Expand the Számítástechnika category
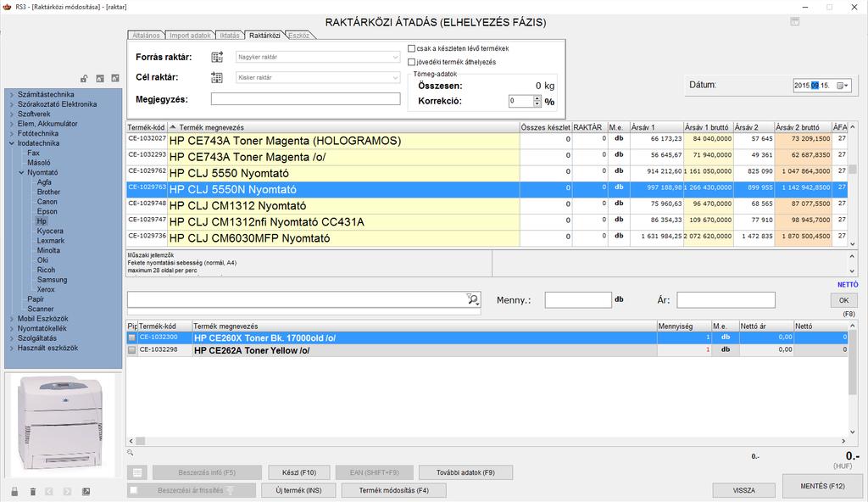Screen dimensions: 868x502 tap(12, 95)
